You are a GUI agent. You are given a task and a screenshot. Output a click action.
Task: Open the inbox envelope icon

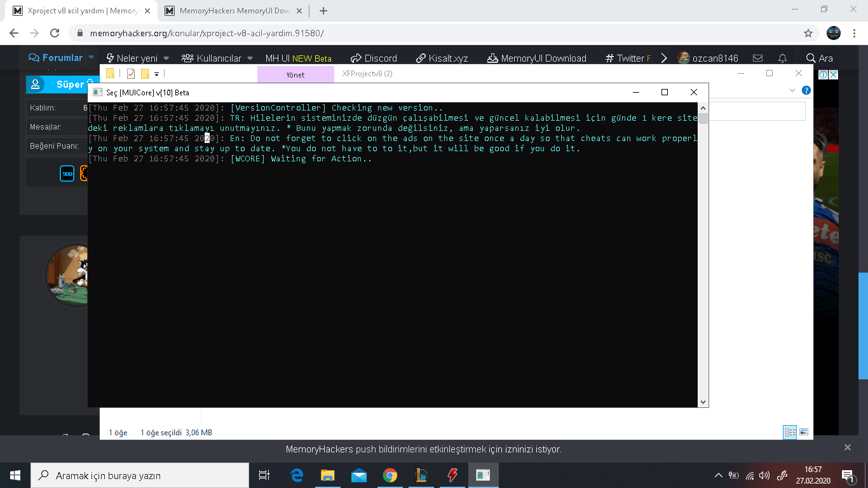[757, 58]
